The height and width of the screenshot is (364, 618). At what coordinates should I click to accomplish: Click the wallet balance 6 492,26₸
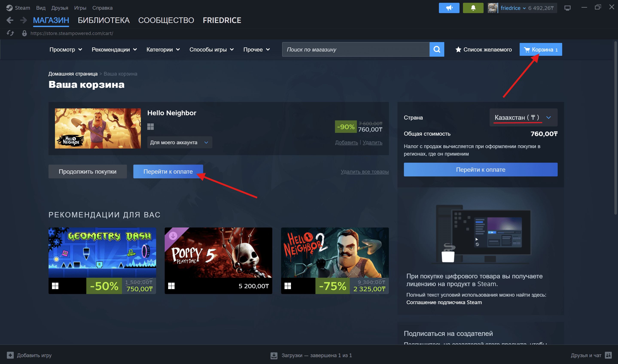coord(541,8)
